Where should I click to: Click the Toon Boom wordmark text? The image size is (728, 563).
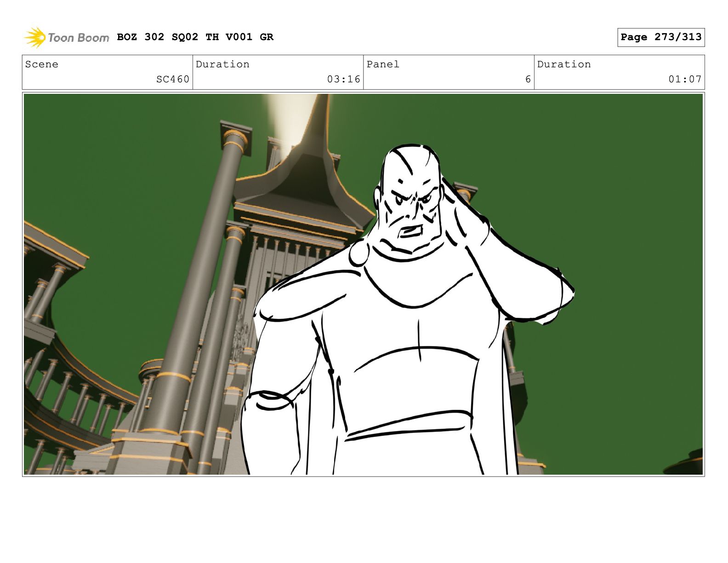pos(78,38)
